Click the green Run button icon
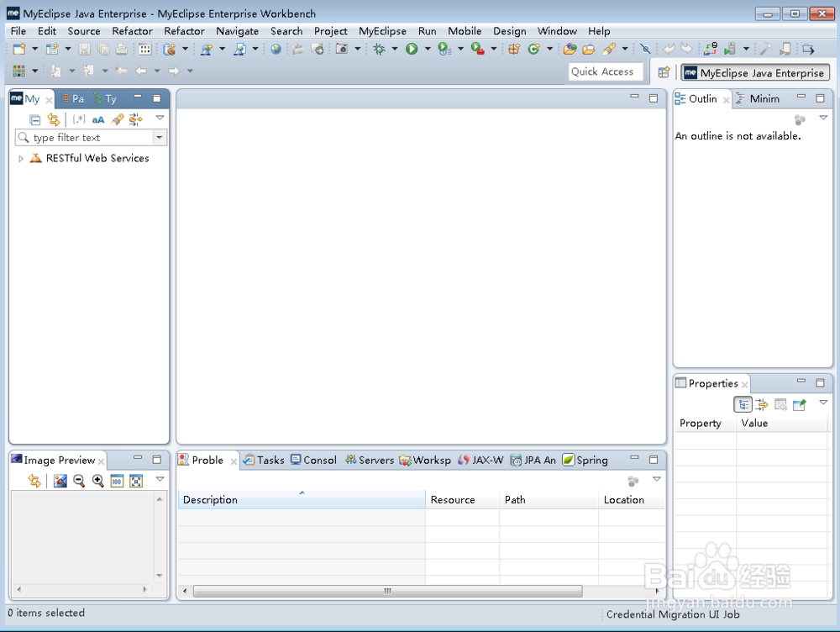Viewport: 840px width, 632px height. pyautogui.click(x=412, y=50)
